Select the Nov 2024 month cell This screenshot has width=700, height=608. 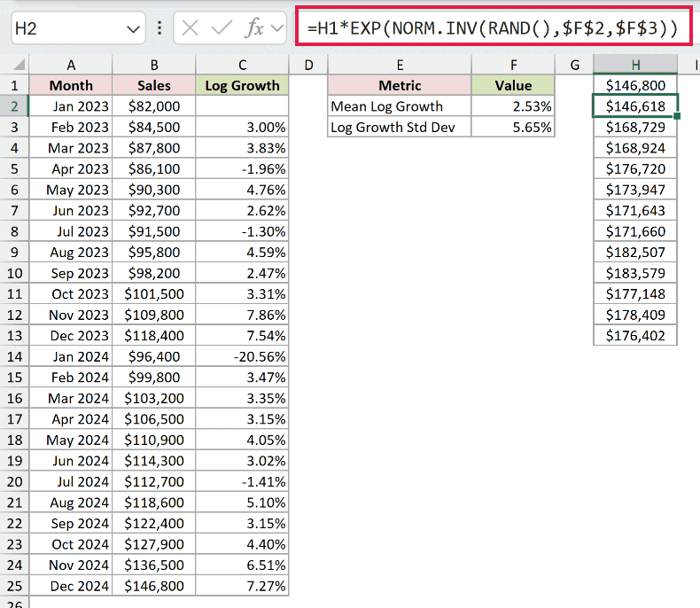click(71, 565)
